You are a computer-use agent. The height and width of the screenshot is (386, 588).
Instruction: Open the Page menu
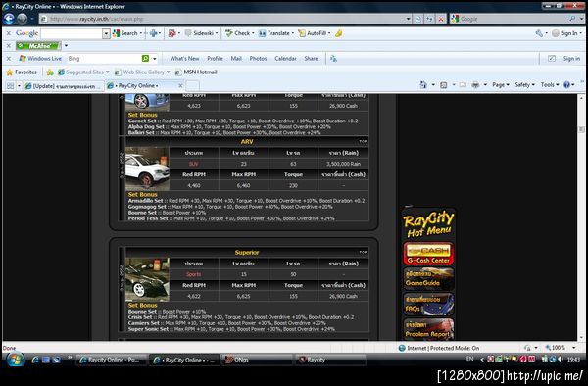pyautogui.click(x=501, y=85)
